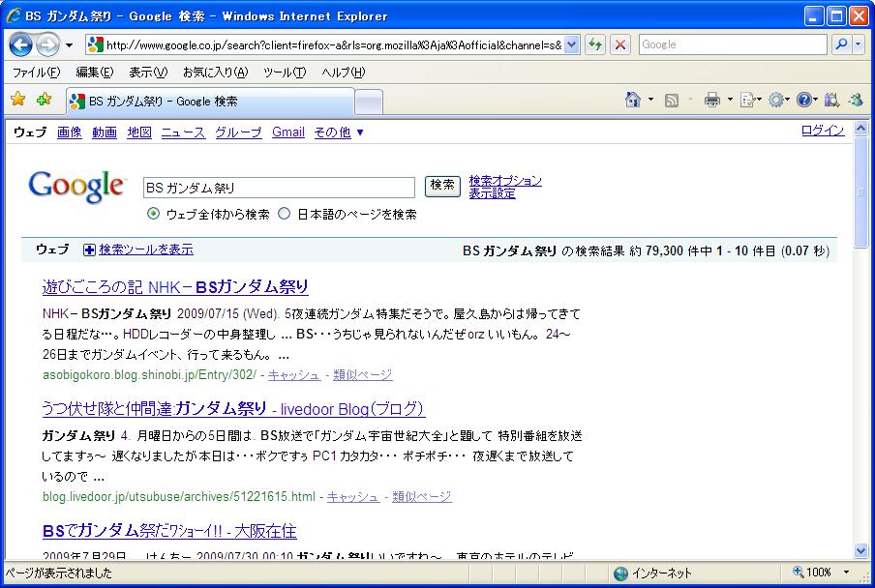Viewport: 875px width, 588px height.
Task: Click the 検索 button
Action: coord(442,186)
